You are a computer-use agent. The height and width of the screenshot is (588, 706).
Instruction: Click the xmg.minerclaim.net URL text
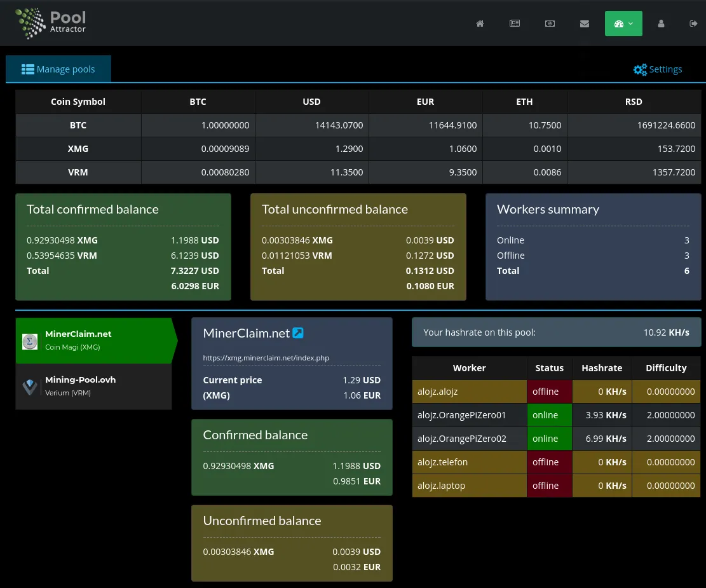266,358
